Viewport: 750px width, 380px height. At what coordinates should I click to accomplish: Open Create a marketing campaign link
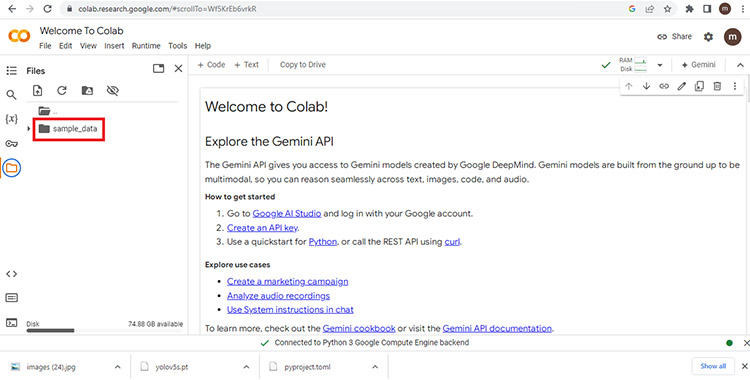click(287, 281)
